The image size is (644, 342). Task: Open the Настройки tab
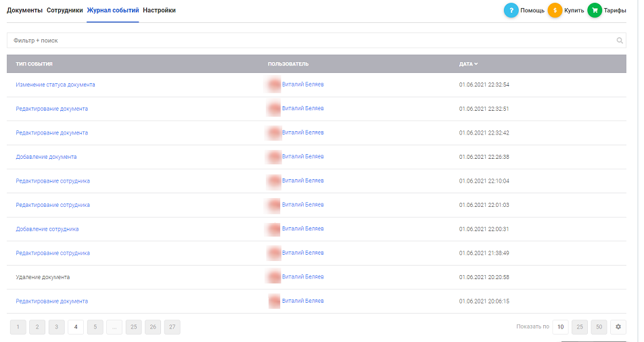click(x=160, y=10)
